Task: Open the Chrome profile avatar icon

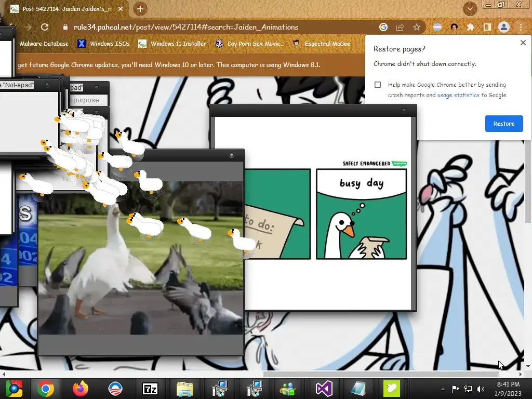Action: (x=504, y=27)
